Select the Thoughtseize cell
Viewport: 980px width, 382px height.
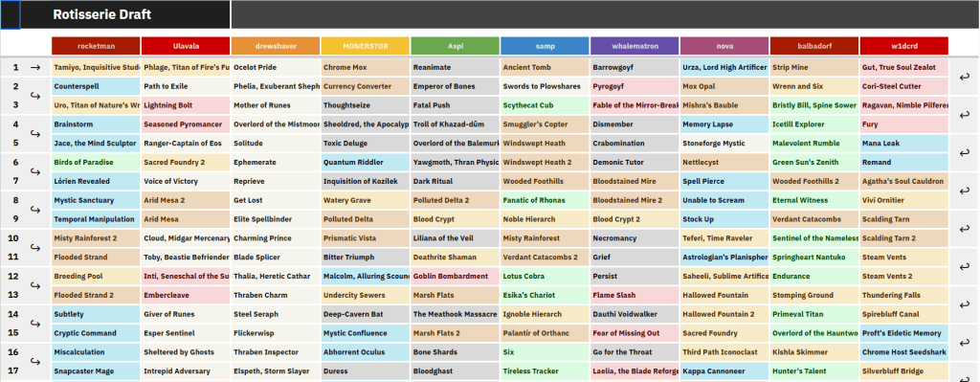[x=366, y=105]
